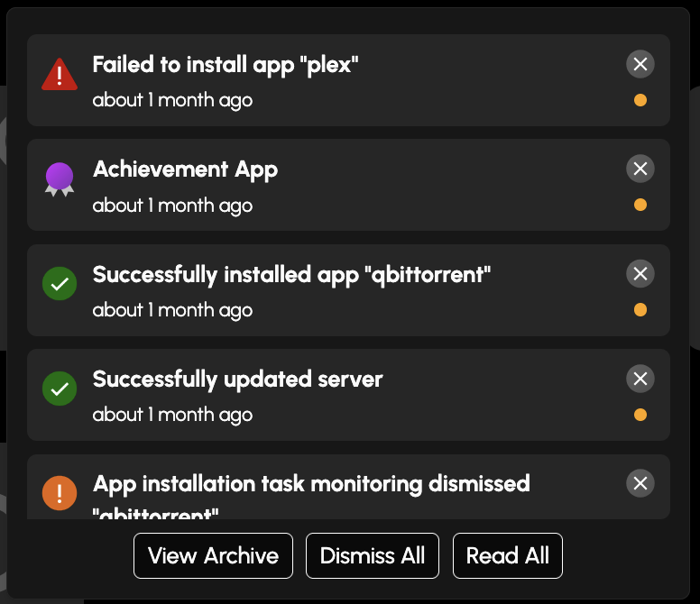Dismiss the qbittorrent installed notification
The height and width of the screenshot is (604, 700).
[x=640, y=274]
